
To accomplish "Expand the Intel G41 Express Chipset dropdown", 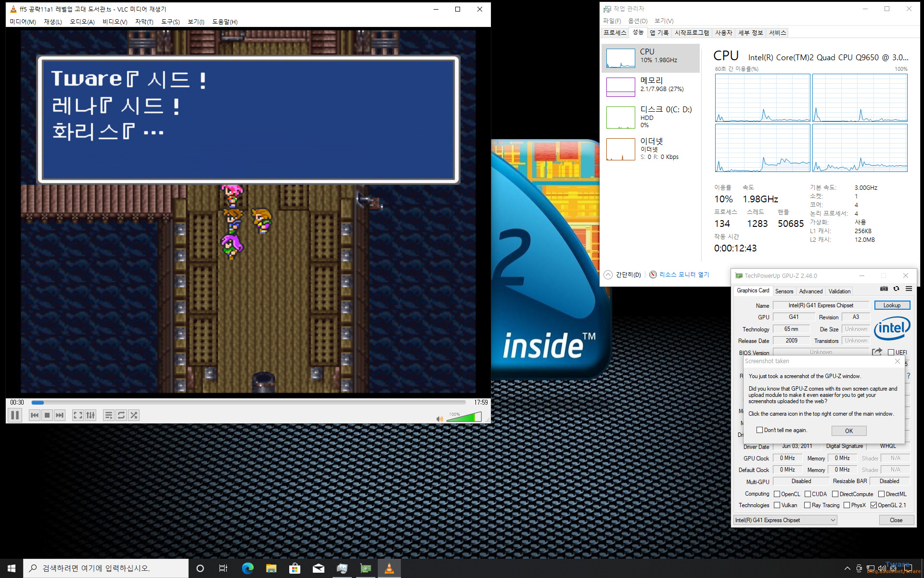I will (833, 520).
